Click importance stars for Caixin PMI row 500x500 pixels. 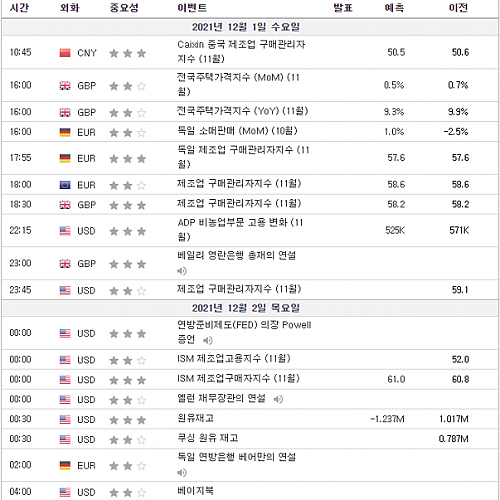[128, 53]
